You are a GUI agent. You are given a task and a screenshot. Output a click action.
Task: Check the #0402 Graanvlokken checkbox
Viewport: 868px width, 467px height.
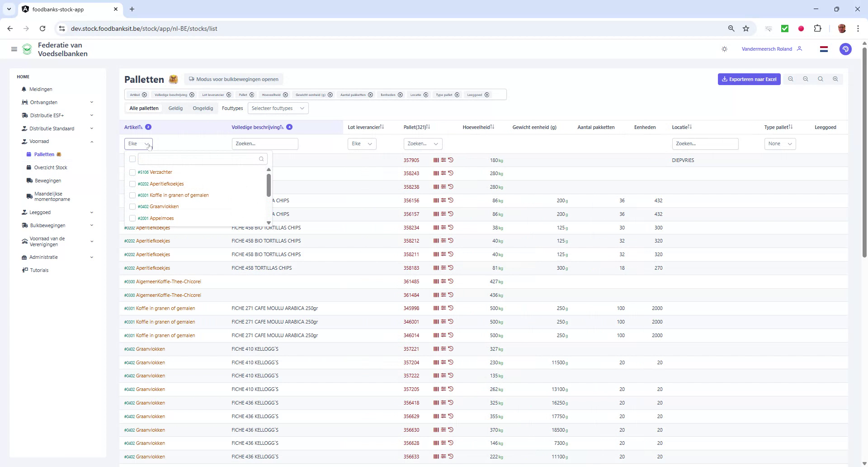click(132, 206)
